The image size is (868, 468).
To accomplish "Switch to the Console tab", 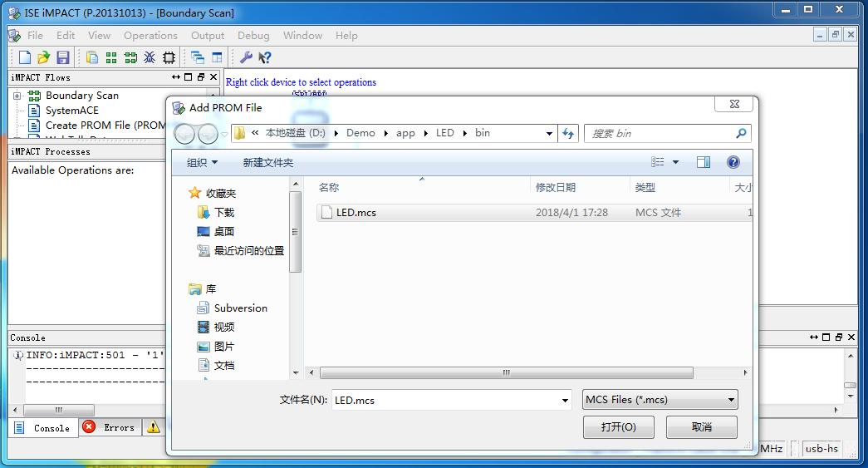I will [x=43, y=427].
